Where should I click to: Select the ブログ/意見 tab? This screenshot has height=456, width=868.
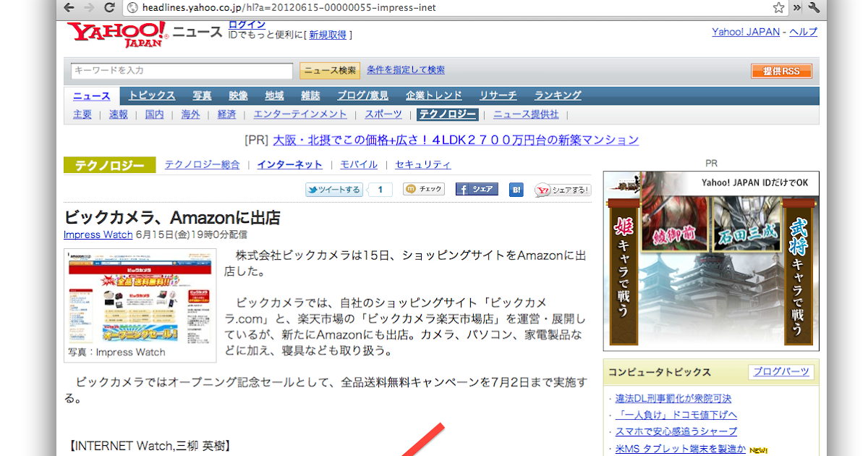coord(363,96)
